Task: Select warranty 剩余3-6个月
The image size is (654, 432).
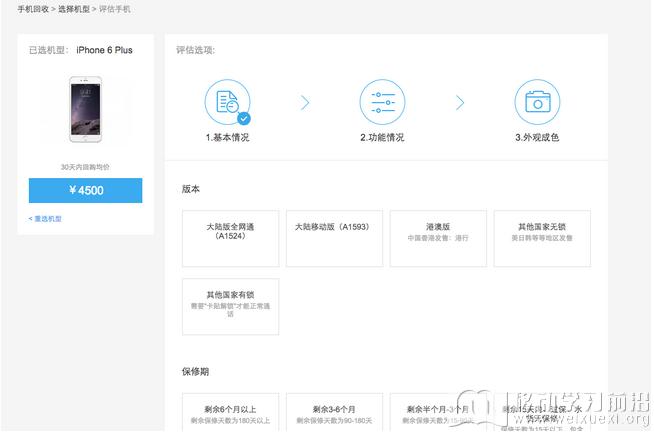Action: 335,412
